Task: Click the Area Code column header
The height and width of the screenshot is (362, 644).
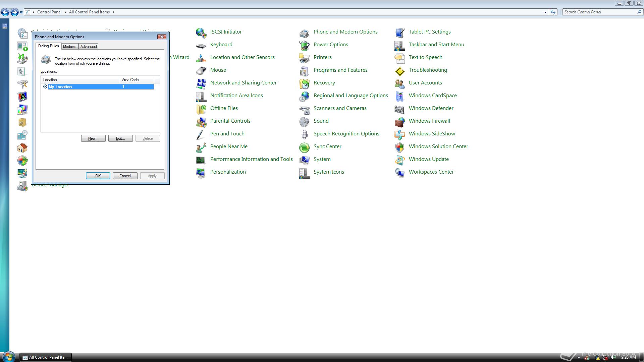Action: [137, 80]
